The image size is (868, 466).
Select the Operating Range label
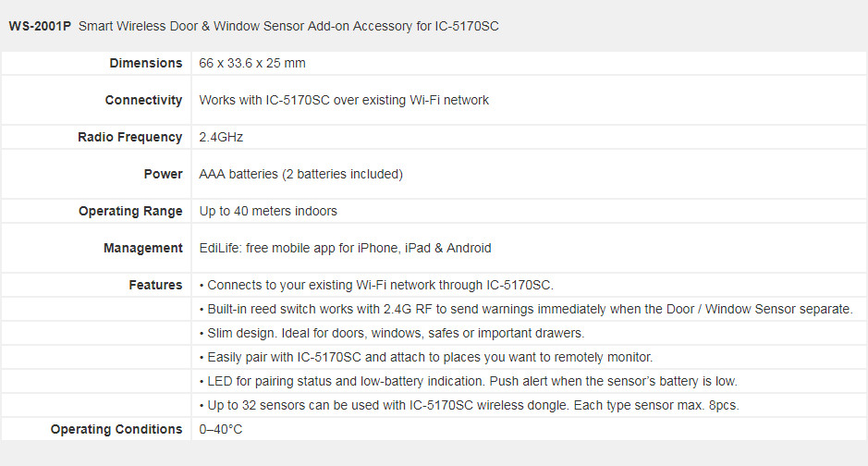130,211
